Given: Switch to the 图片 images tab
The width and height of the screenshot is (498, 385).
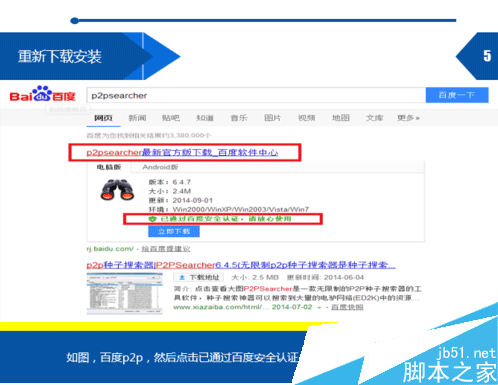Looking at the screenshot, I should [x=273, y=118].
